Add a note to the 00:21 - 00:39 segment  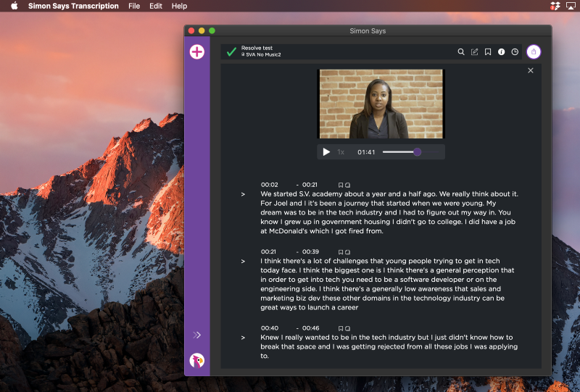(x=348, y=252)
